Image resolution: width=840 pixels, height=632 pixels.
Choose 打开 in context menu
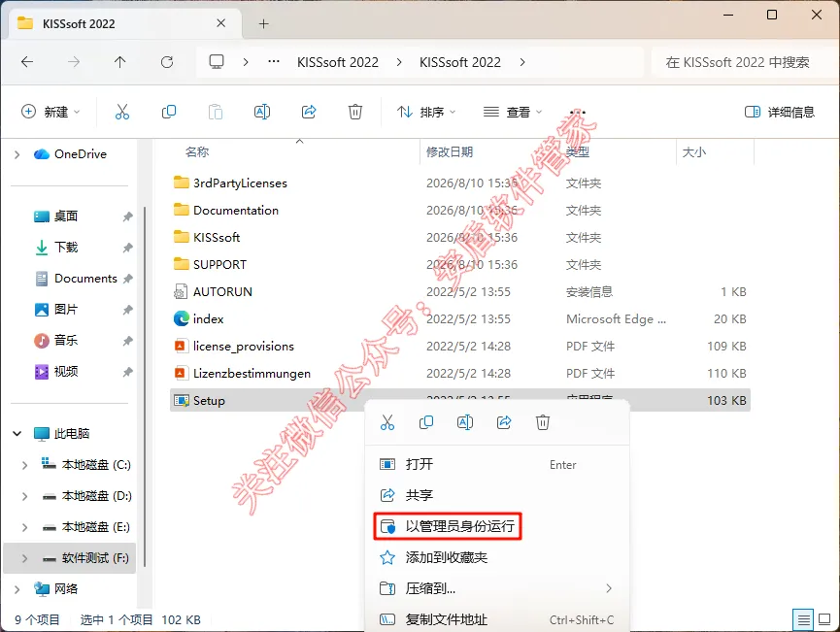497,464
